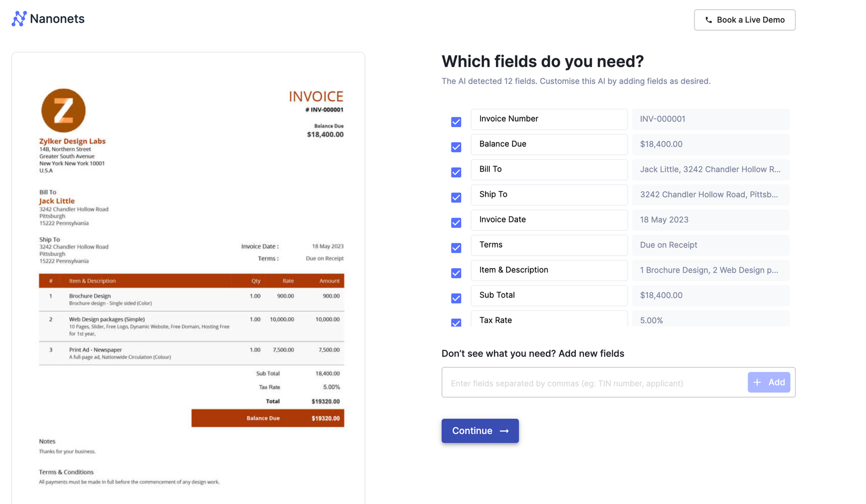Click the Continue button
Image resolution: width=866 pixels, height=504 pixels.
[480, 431]
